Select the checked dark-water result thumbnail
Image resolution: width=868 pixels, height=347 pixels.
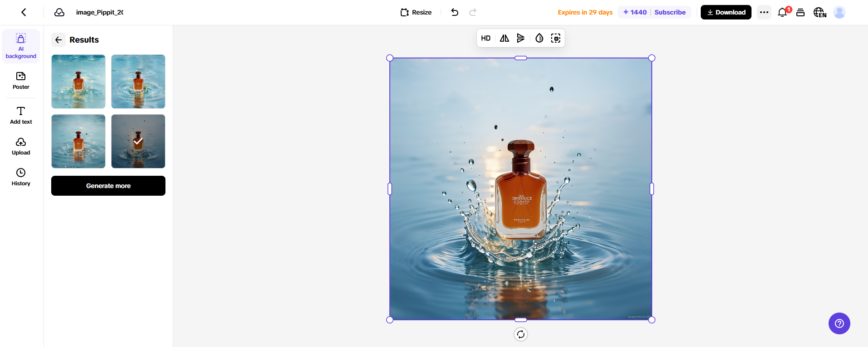point(138,141)
